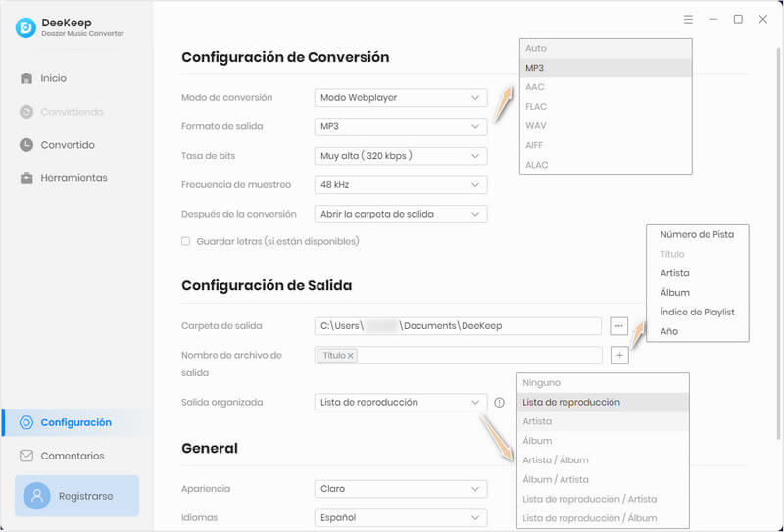The width and height of the screenshot is (784, 532).
Task: Click the Carpeta de salida path field
Action: tap(458, 326)
